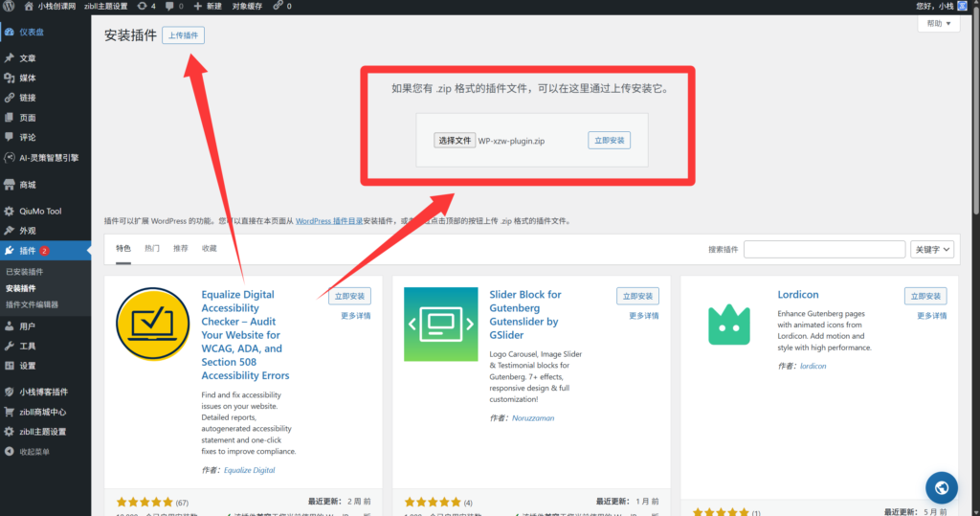Click the 文章 pin icon in sidebar
The image size is (980, 516).
coord(10,58)
